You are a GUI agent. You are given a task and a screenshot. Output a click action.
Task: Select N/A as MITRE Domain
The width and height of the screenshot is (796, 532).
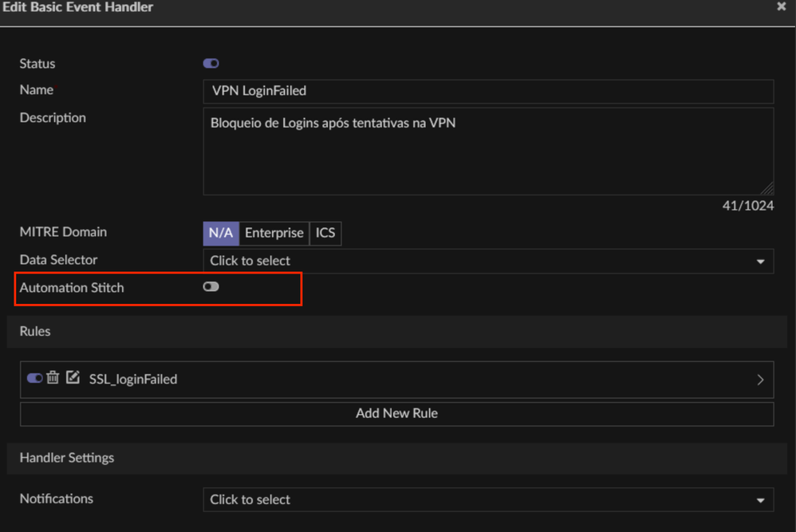pyautogui.click(x=221, y=233)
